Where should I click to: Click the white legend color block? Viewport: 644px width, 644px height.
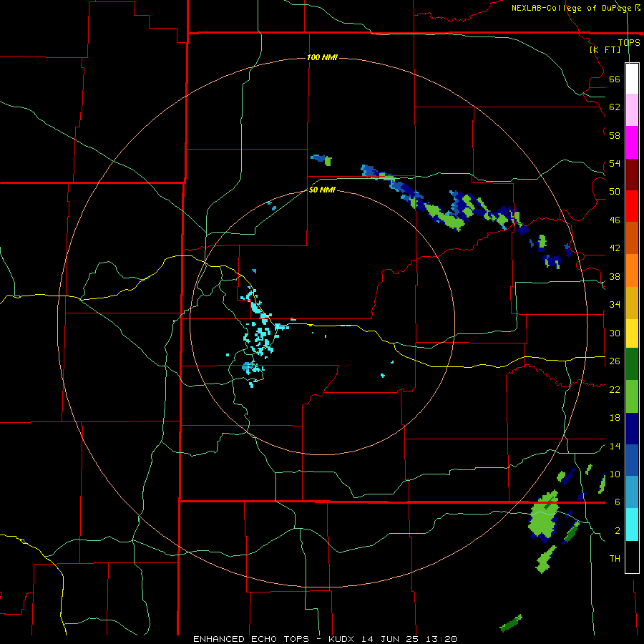click(632, 79)
